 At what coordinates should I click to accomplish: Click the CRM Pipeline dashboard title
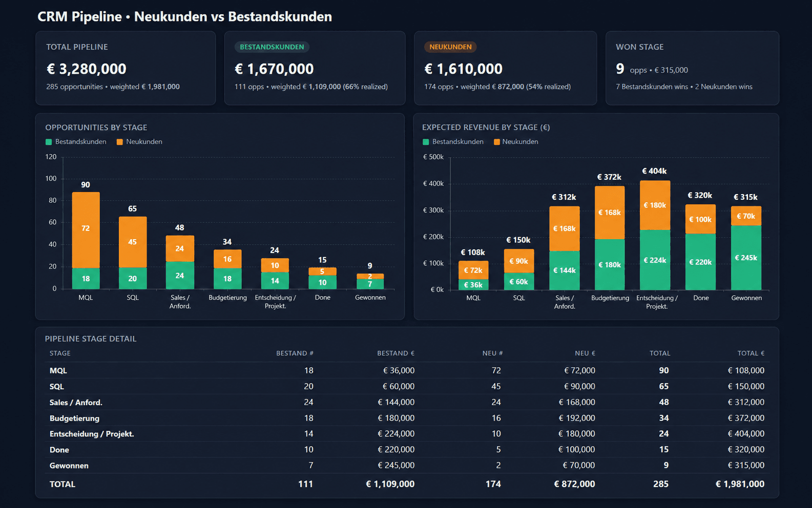pyautogui.click(x=184, y=17)
